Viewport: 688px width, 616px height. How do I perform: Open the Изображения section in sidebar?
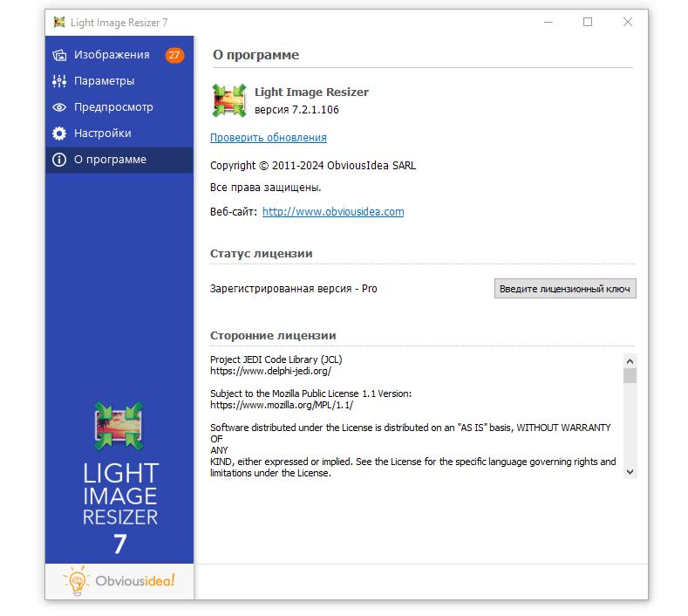click(119, 55)
